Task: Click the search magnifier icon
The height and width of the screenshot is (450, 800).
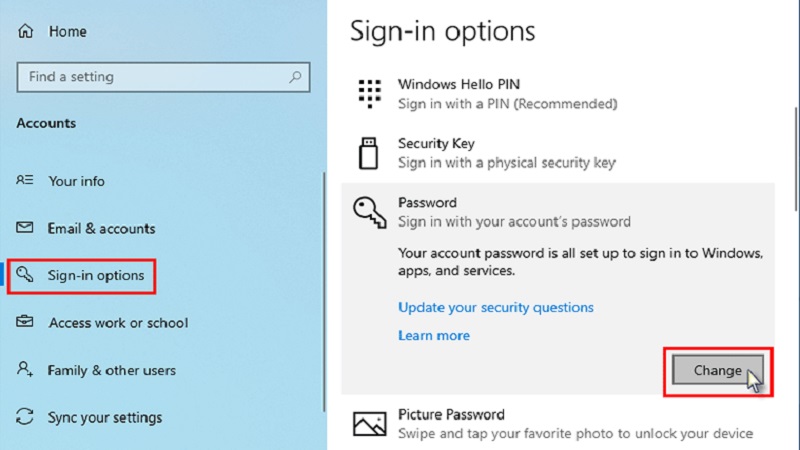Action: (295, 76)
